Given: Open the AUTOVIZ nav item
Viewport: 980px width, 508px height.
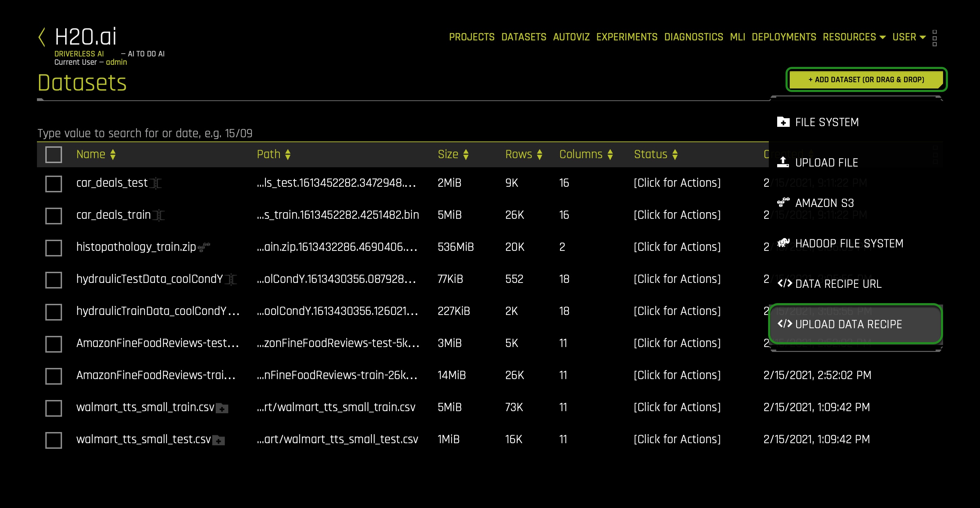Looking at the screenshot, I should point(571,37).
